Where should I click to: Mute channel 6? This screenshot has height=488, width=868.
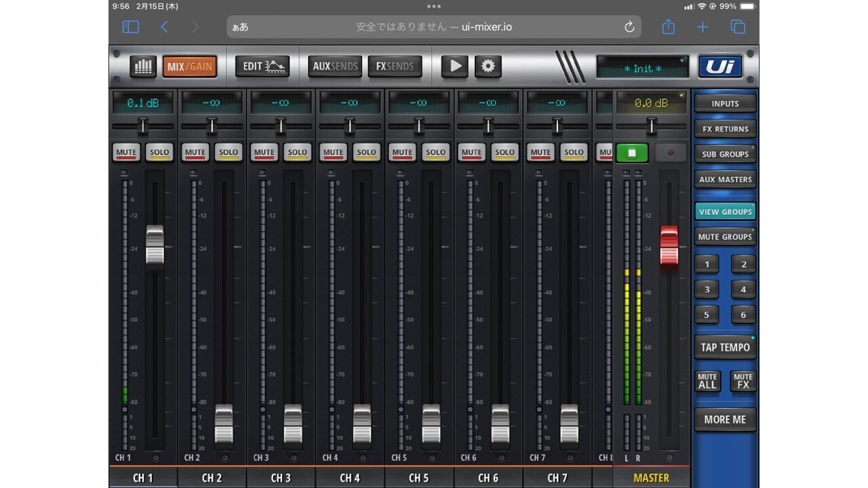click(471, 152)
